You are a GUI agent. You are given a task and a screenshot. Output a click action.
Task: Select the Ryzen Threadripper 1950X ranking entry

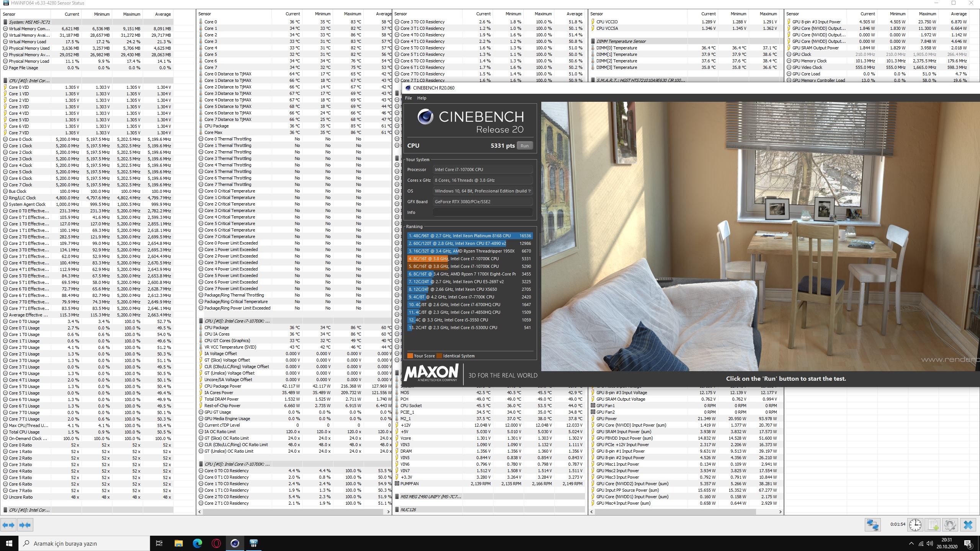click(469, 251)
